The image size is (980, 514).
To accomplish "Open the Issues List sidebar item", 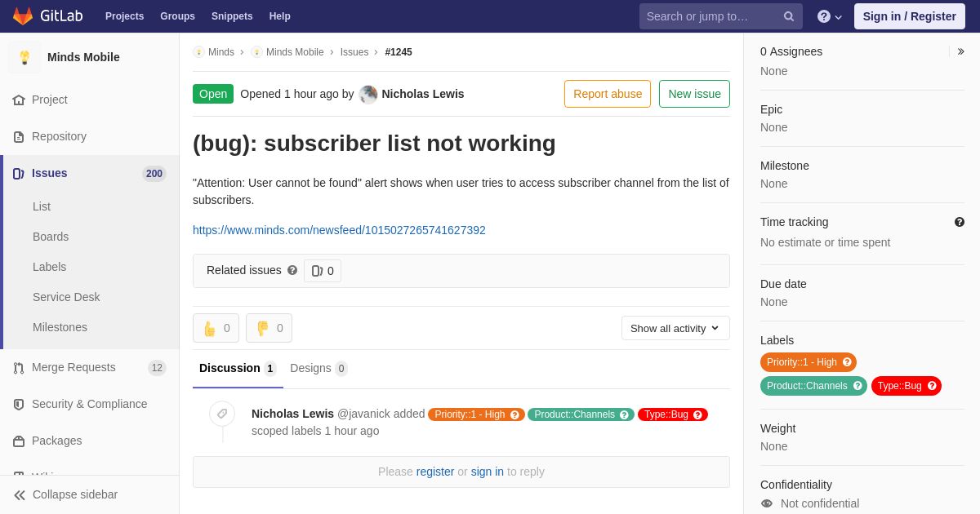I will point(42,206).
